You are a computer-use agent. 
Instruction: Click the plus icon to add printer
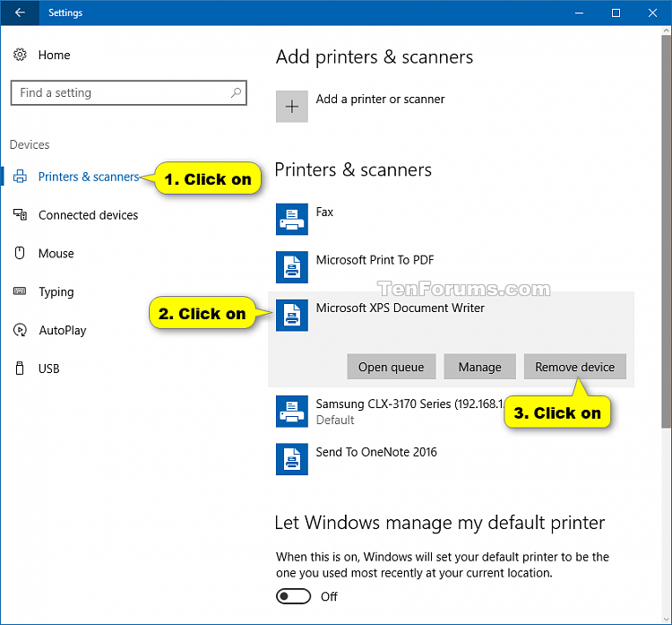coord(292,107)
